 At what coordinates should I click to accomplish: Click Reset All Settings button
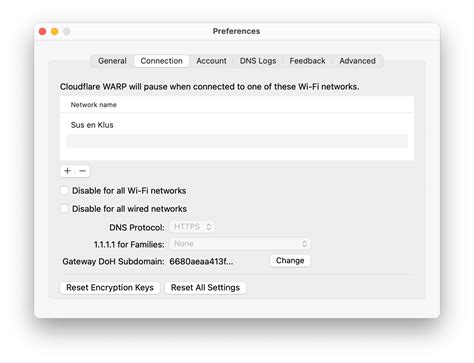[x=205, y=288]
